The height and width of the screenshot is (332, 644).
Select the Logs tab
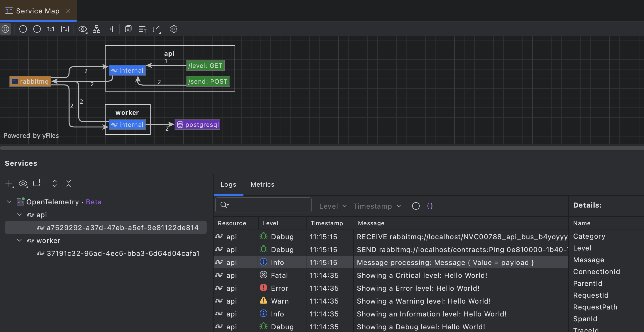(x=228, y=185)
